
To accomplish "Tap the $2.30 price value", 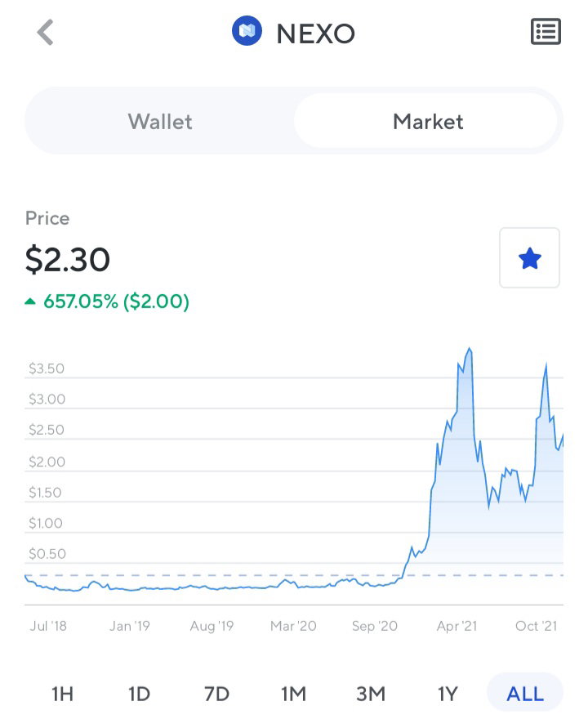I will pyautogui.click(x=67, y=260).
